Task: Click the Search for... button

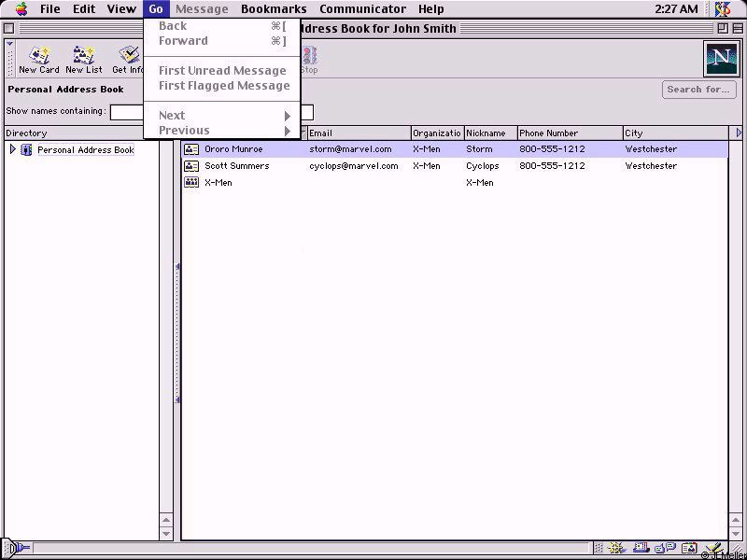Action: (698, 90)
